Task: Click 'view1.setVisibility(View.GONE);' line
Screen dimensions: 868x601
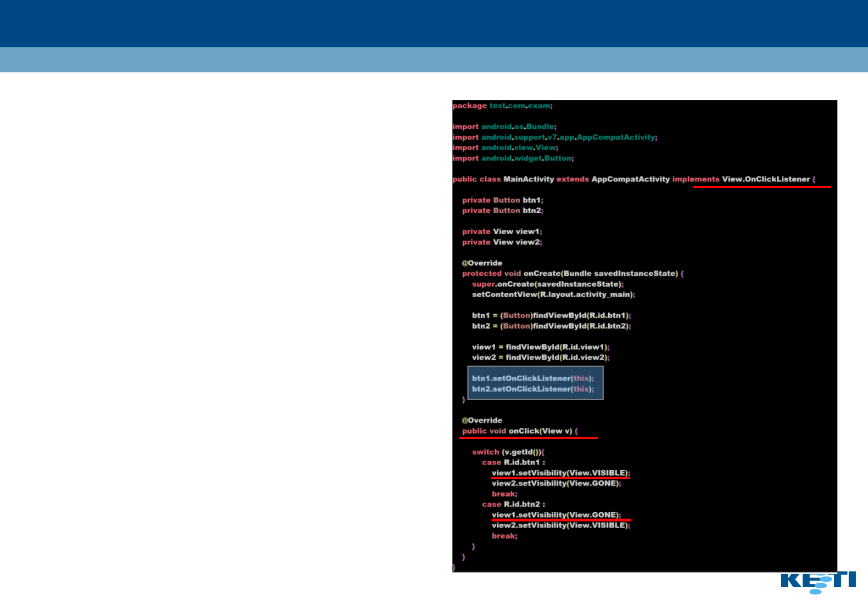Action: (x=556, y=515)
